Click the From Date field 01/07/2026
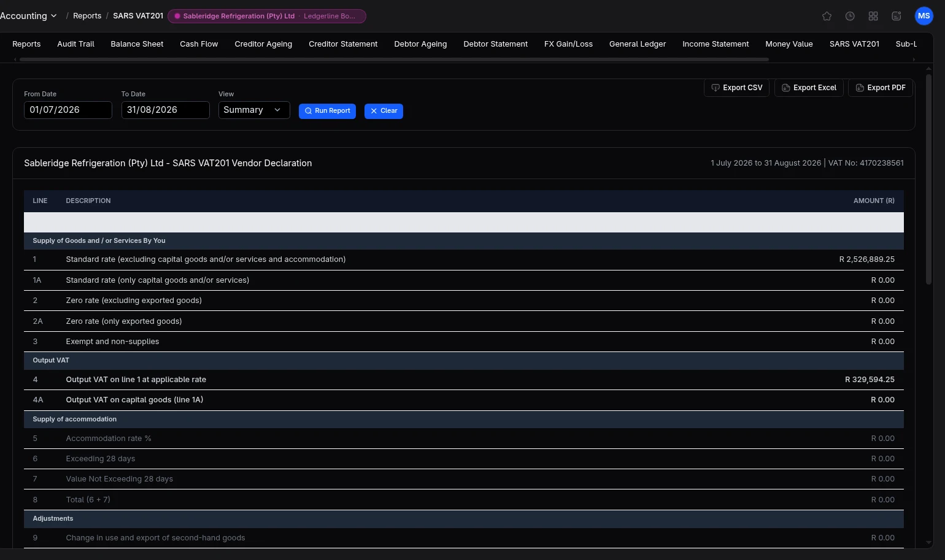The height and width of the screenshot is (560, 945). tap(68, 110)
